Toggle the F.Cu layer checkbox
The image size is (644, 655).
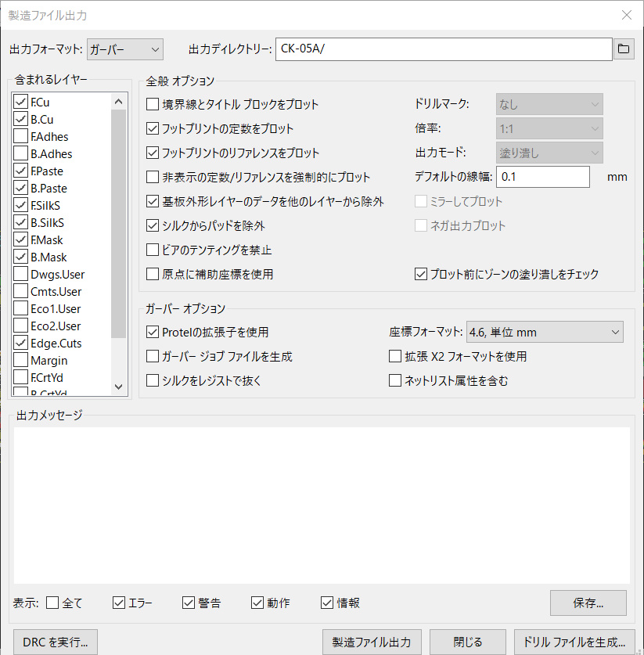tap(21, 102)
